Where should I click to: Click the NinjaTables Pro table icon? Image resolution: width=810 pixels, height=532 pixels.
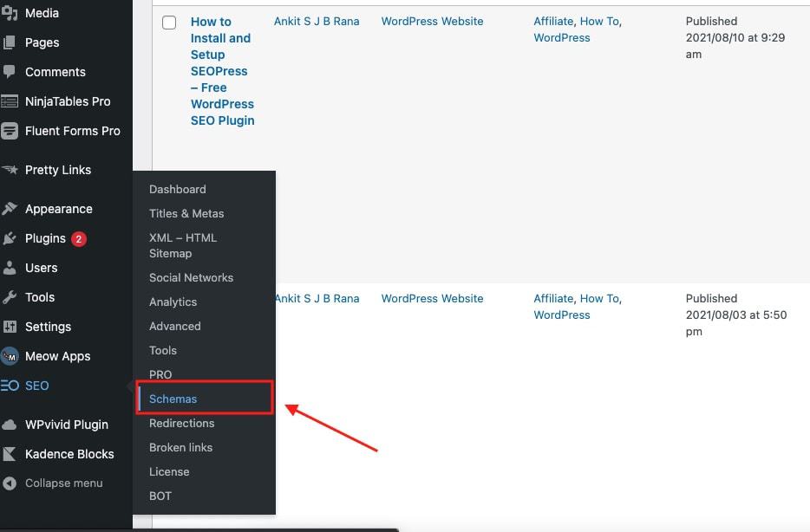click(x=10, y=101)
